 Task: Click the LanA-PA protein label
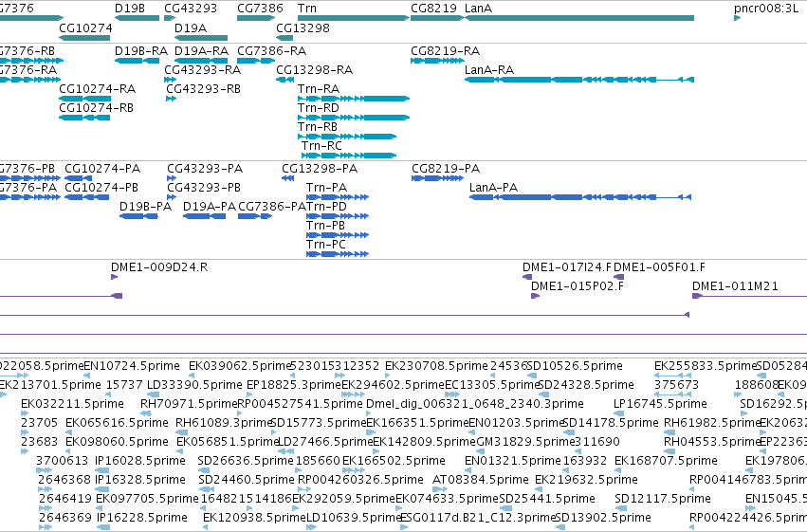pyautogui.click(x=493, y=188)
